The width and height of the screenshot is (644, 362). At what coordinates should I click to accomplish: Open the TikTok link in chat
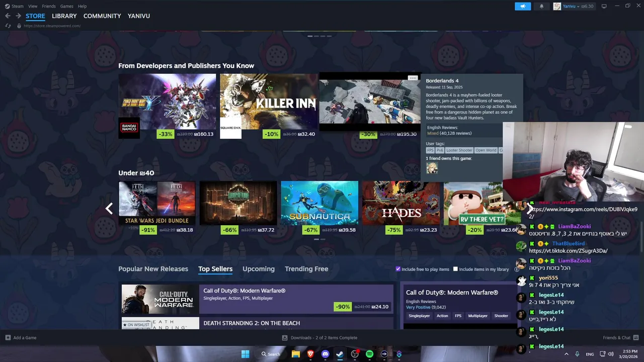pyautogui.click(x=568, y=251)
